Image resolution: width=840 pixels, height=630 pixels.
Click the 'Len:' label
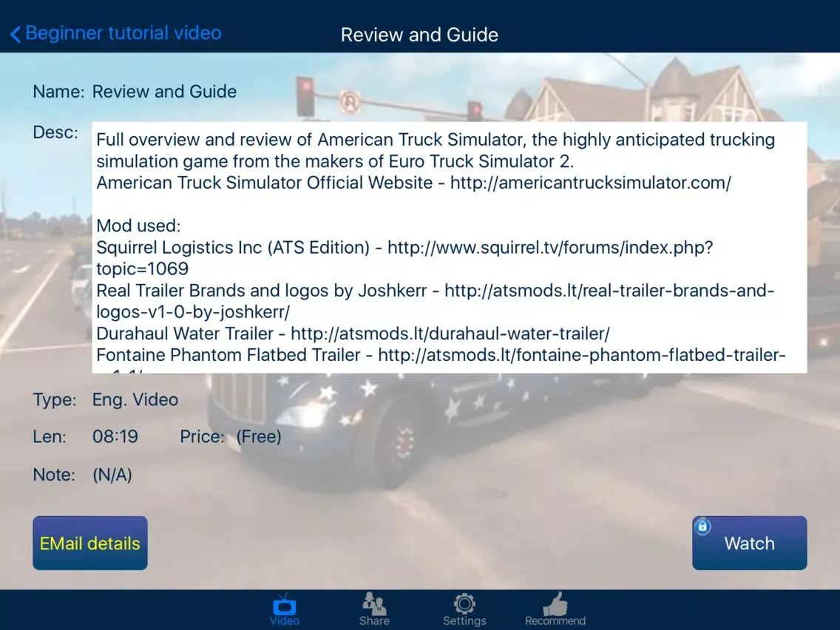click(50, 436)
